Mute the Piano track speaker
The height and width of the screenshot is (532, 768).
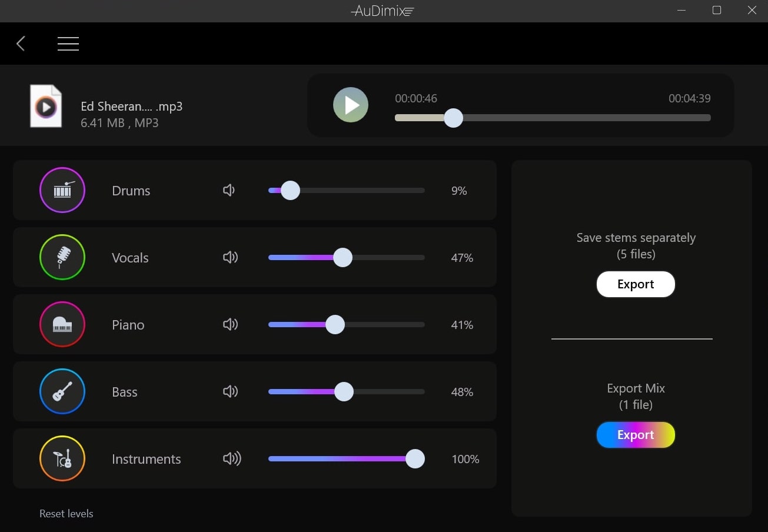230,324
